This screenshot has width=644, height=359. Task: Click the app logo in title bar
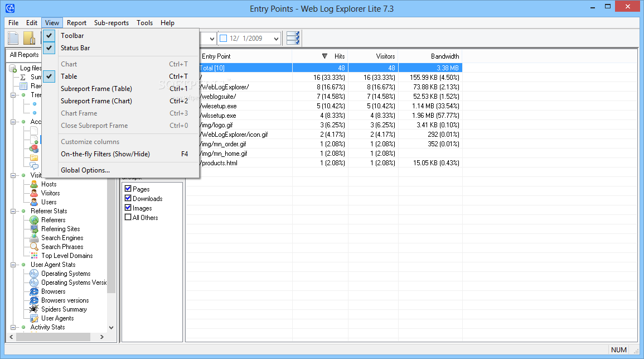tap(10, 8)
